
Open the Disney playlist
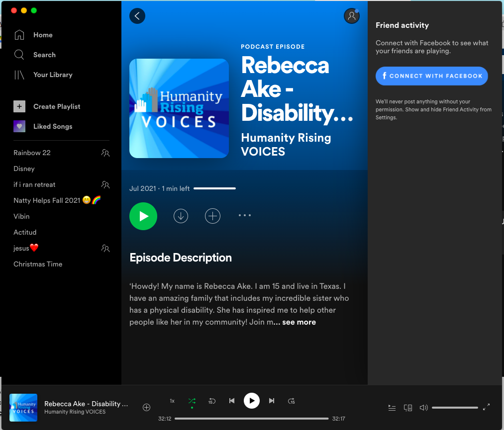pos(24,169)
